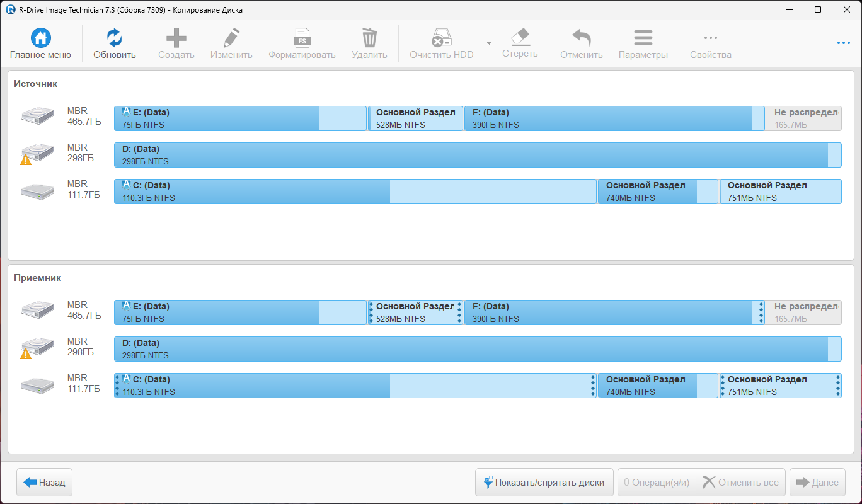Select unallocated 165.7МБ space in Приемник
The width and height of the screenshot is (862, 504).
pyautogui.click(x=804, y=312)
